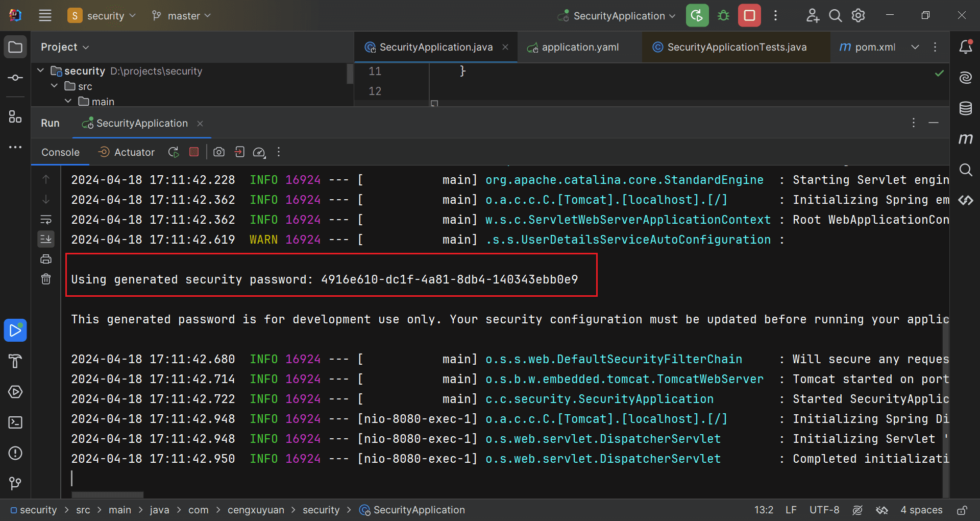Open More Actions menu in top toolbar
The width and height of the screenshot is (980, 521).
[x=775, y=15]
